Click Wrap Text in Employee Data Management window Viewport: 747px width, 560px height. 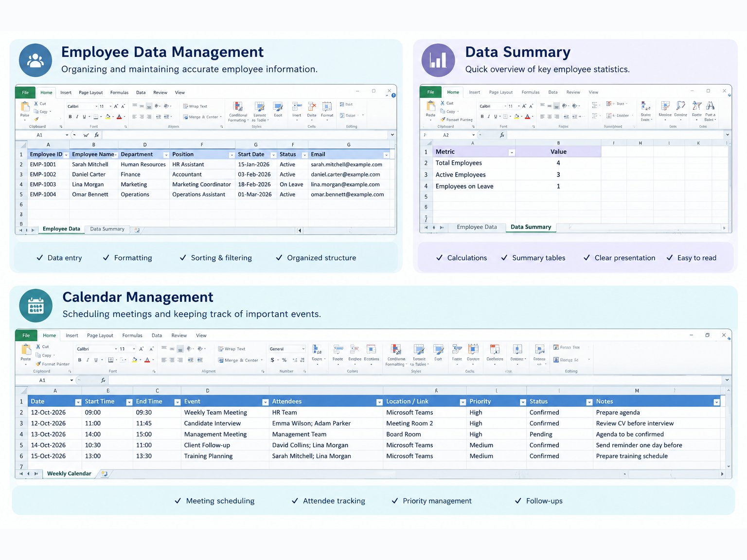[x=195, y=106]
